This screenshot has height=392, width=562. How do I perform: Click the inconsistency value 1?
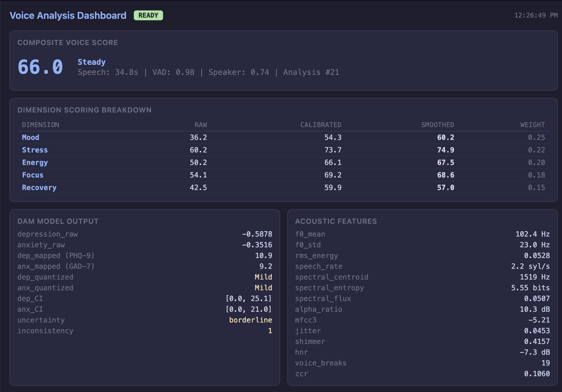[x=270, y=331]
